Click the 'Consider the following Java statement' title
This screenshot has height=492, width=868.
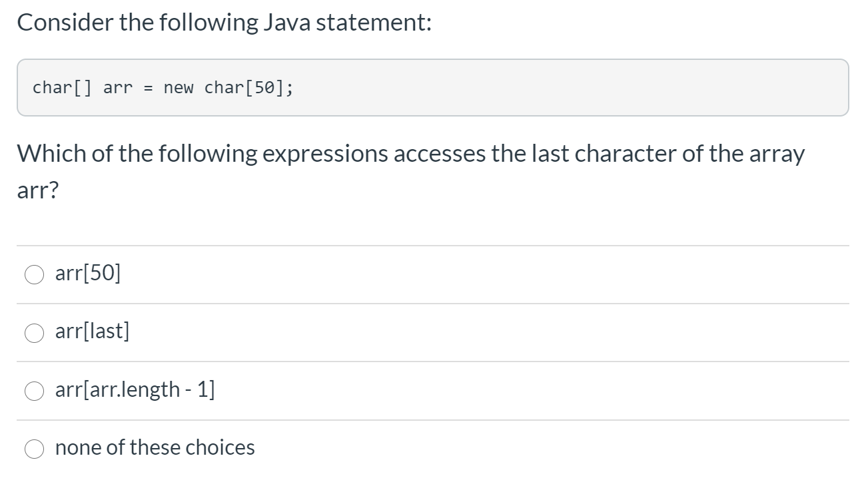coord(224,22)
